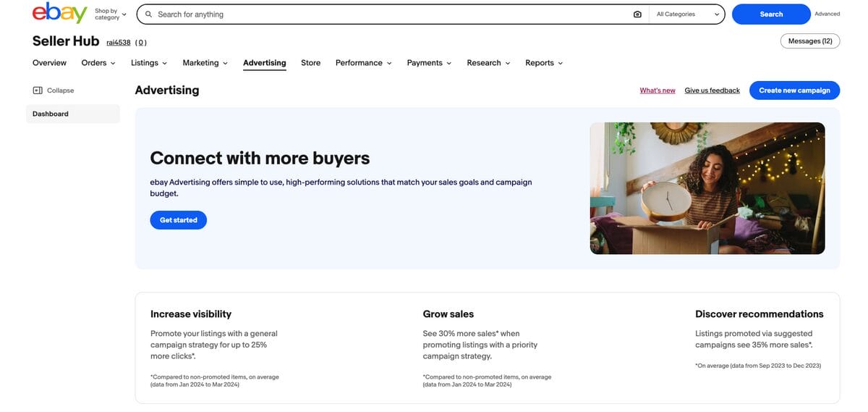Click the Discover recommendations heading
This screenshot has width=868, height=412.
[759, 314]
